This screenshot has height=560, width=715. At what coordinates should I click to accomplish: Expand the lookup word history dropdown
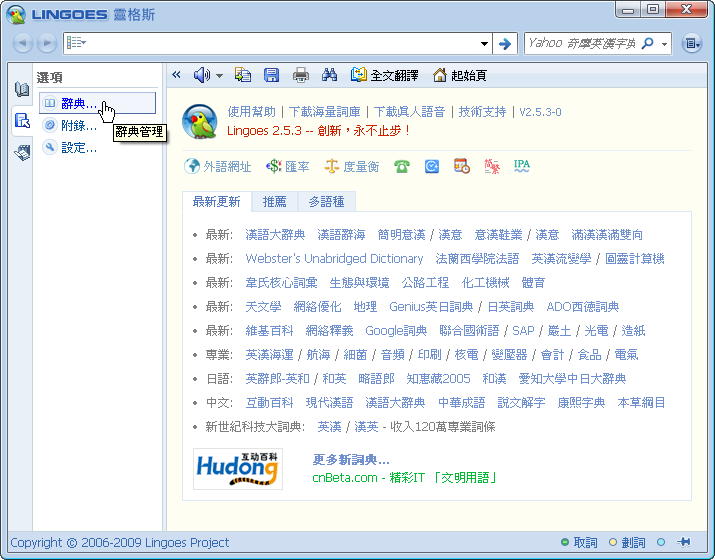484,44
